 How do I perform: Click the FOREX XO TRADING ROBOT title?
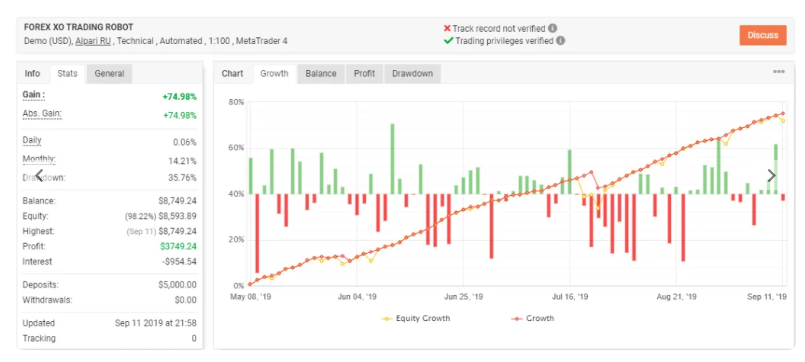(79, 28)
